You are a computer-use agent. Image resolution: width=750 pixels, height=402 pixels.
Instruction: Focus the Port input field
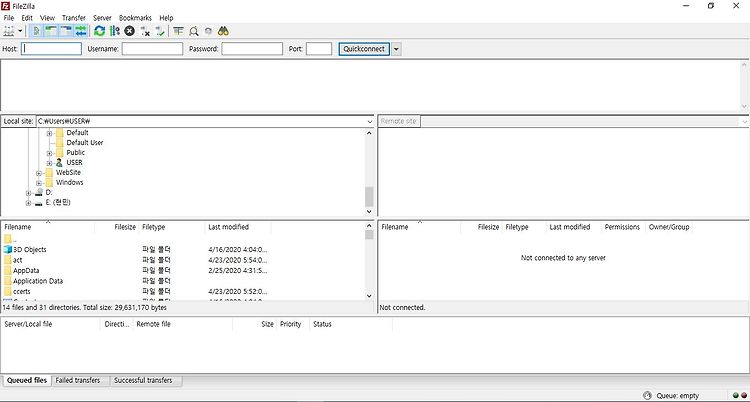coord(319,49)
